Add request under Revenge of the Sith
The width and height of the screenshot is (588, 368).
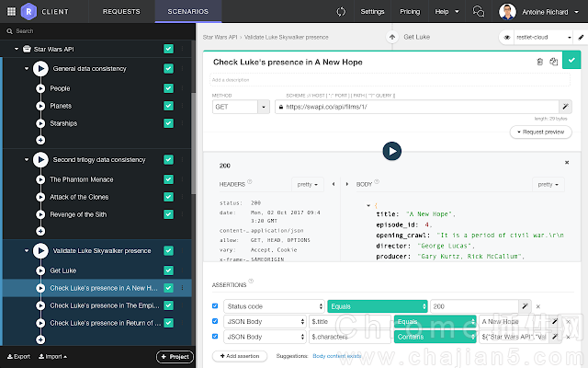point(40,231)
